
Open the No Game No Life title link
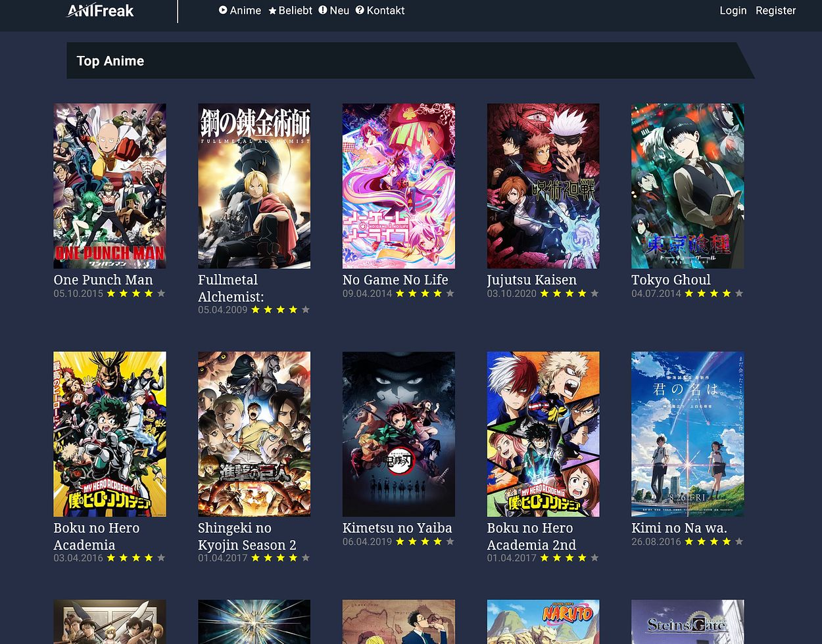pyautogui.click(x=395, y=280)
